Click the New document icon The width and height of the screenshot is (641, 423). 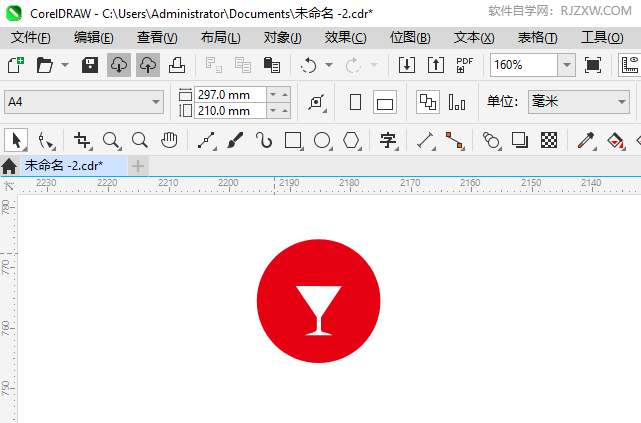click(x=16, y=65)
